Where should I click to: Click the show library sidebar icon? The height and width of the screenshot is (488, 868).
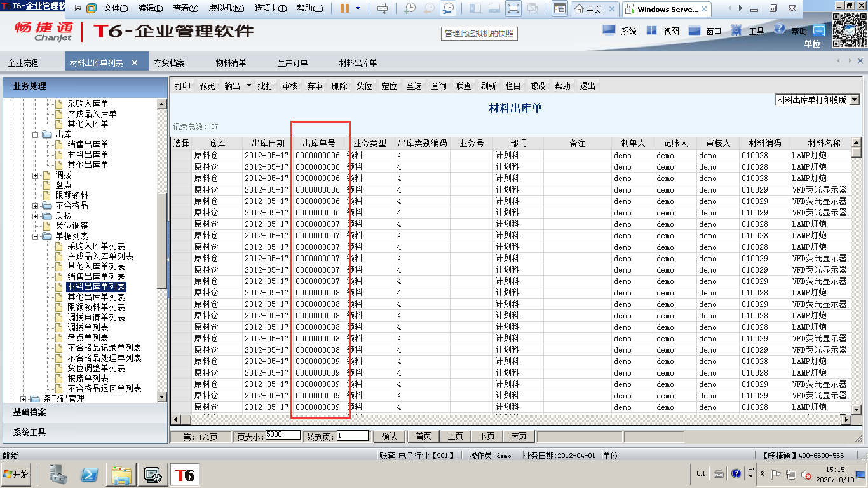pyautogui.click(x=475, y=9)
